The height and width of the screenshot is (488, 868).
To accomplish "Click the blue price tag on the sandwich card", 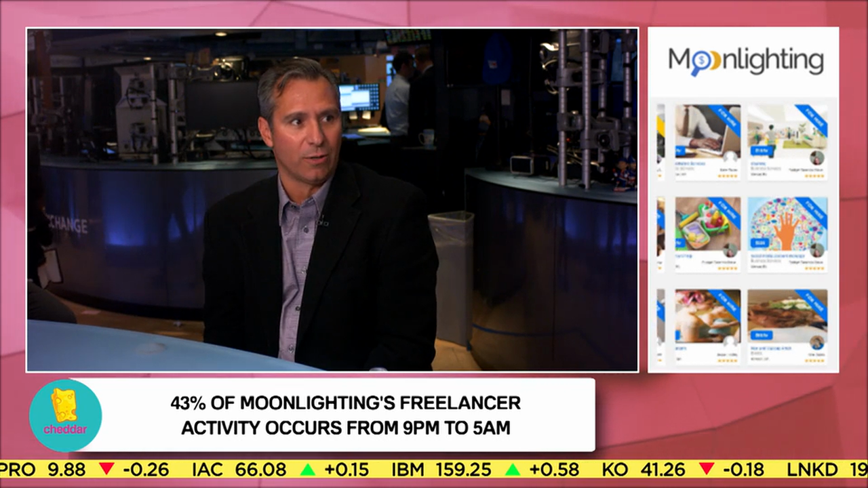I will (761, 335).
